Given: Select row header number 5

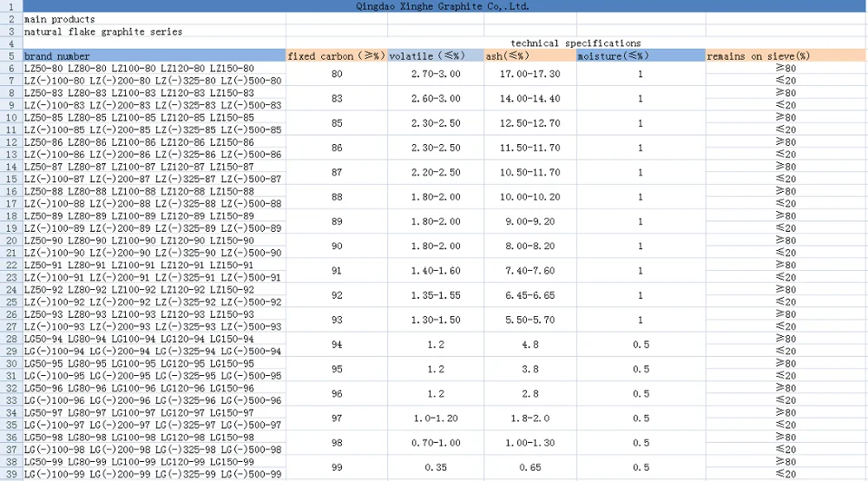Looking at the screenshot, I should 11,56.
